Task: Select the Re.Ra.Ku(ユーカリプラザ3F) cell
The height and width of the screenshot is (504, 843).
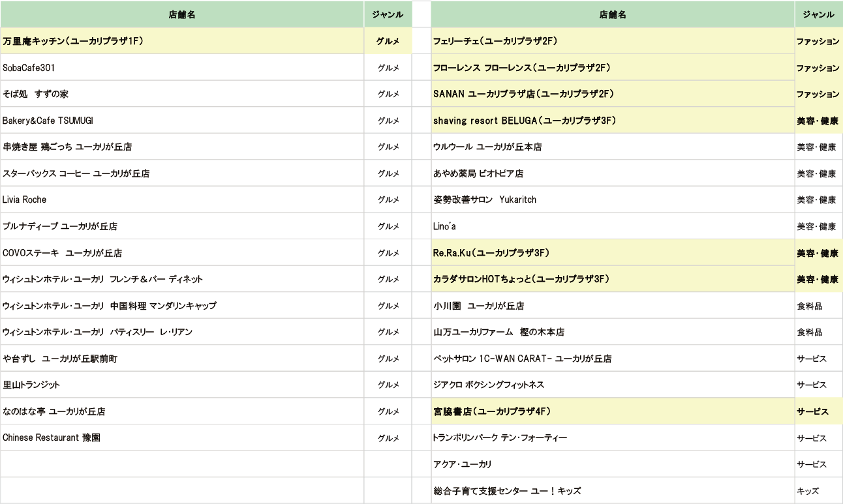Action: [613, 252]
